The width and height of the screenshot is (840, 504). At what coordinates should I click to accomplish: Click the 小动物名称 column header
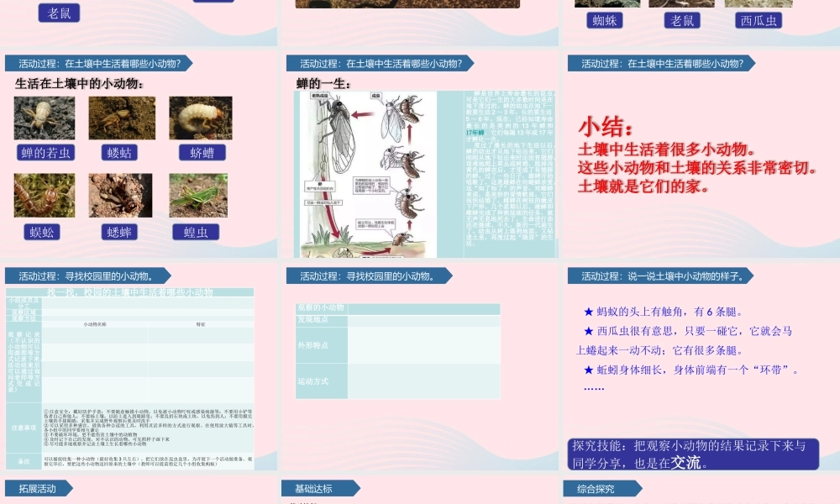pyautogui.click(x=95, y=324)
